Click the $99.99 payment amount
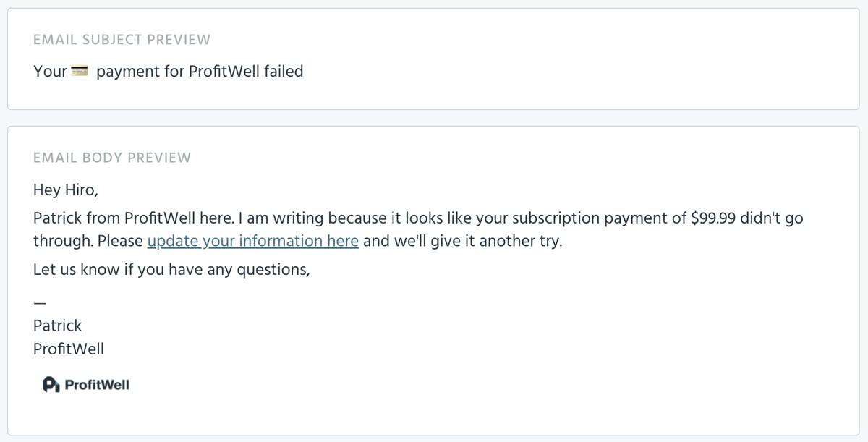The height and width of the screenshot is (442, 868). tap(714, 218)
